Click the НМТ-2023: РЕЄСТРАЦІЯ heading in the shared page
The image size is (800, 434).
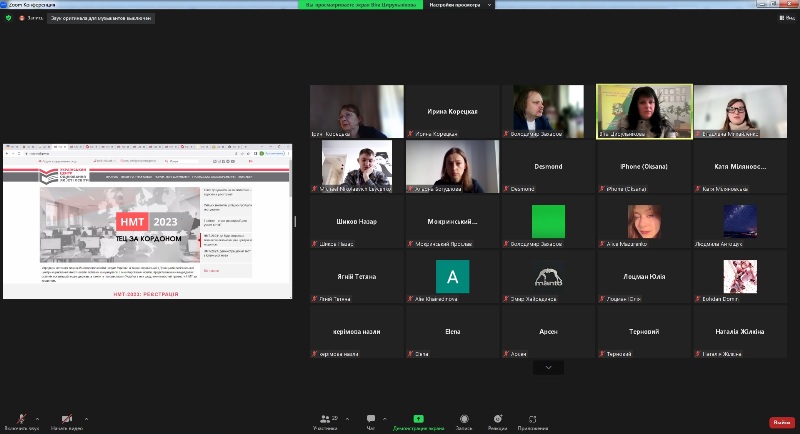146,294
